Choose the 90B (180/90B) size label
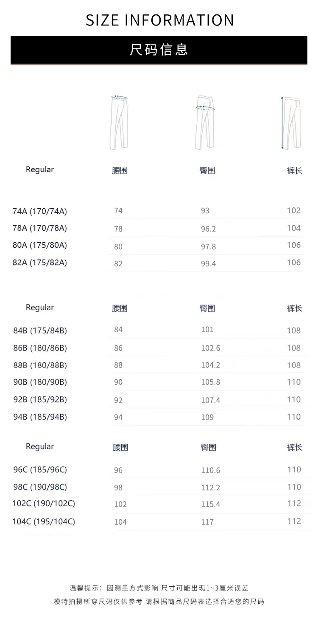The image size is (318, 644). (x=40, y=382)
